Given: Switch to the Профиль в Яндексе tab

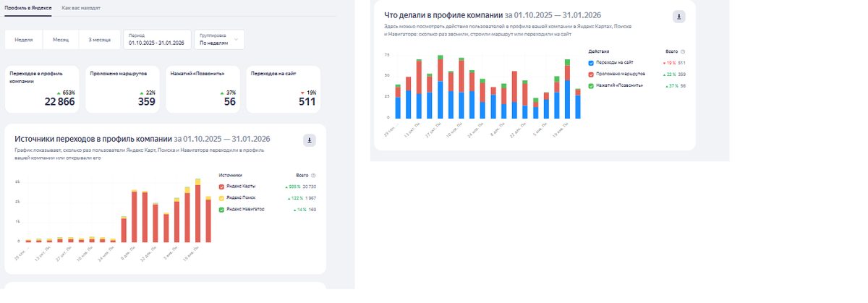Looking at the screenshot, I should click(x=28, y=7).
